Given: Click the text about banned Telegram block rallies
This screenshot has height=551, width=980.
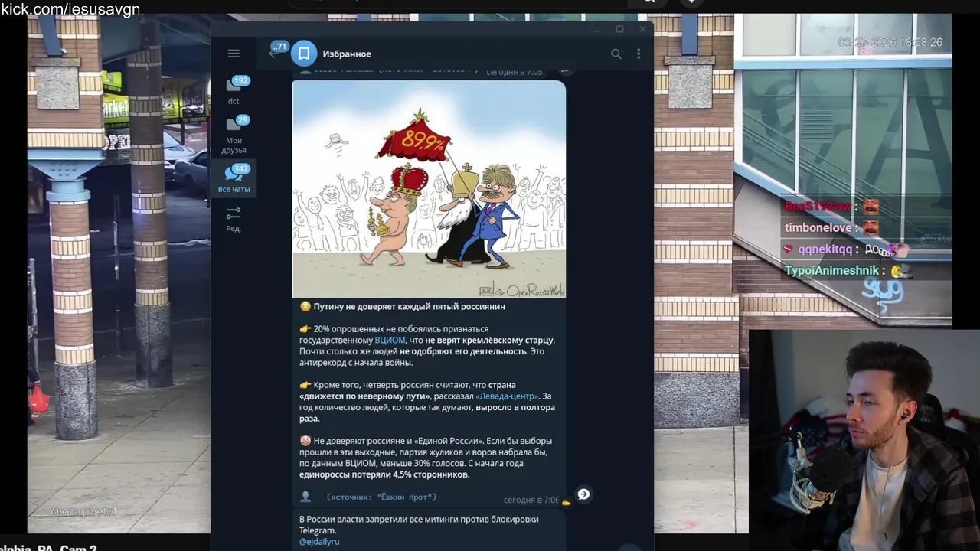Looking at the screenshot, I should pos(419,524).
